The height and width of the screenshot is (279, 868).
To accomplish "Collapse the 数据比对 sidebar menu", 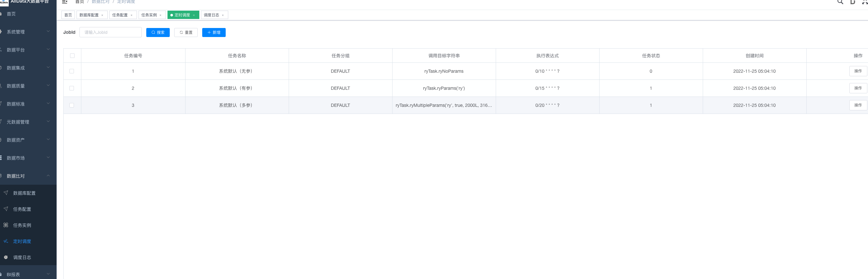I will [x=28, y=176].
